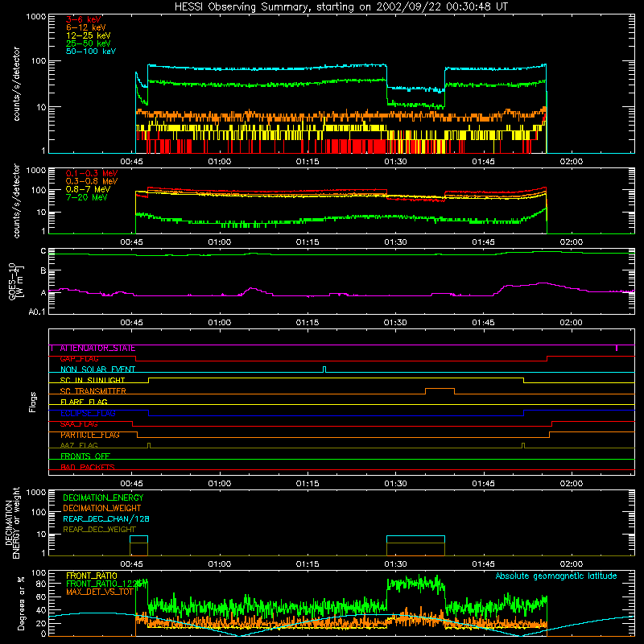Click the GOES A0.1 axis label
This screenshot has width=644, height=644.
tap(37, 312)
